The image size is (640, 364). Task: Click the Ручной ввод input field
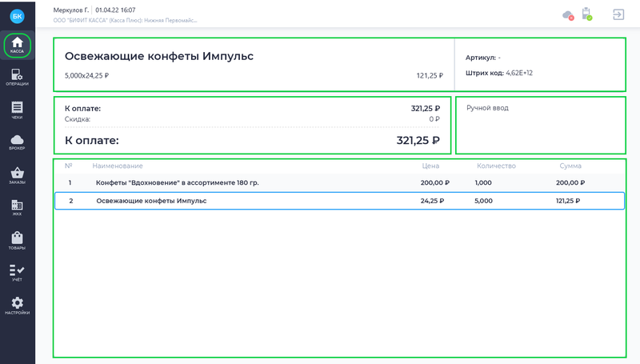540,126
